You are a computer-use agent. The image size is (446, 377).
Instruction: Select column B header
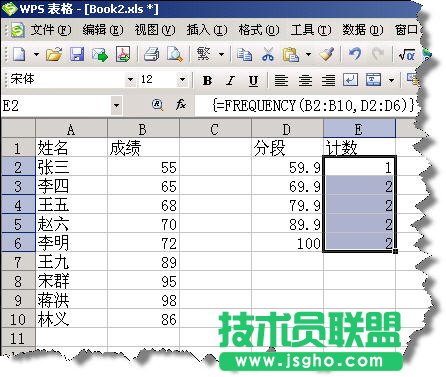click(x=143, y=129)
